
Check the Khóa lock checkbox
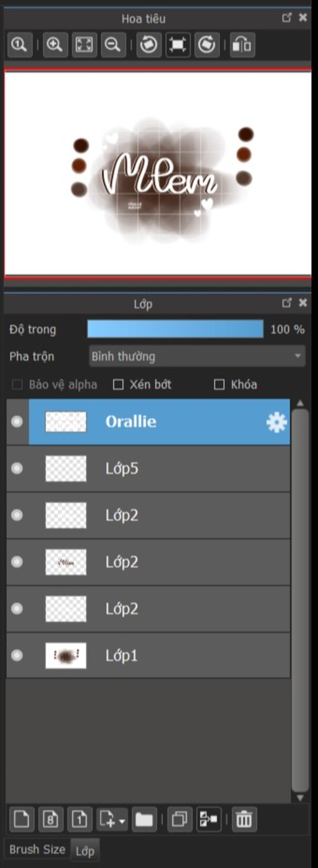click(219, 384)
